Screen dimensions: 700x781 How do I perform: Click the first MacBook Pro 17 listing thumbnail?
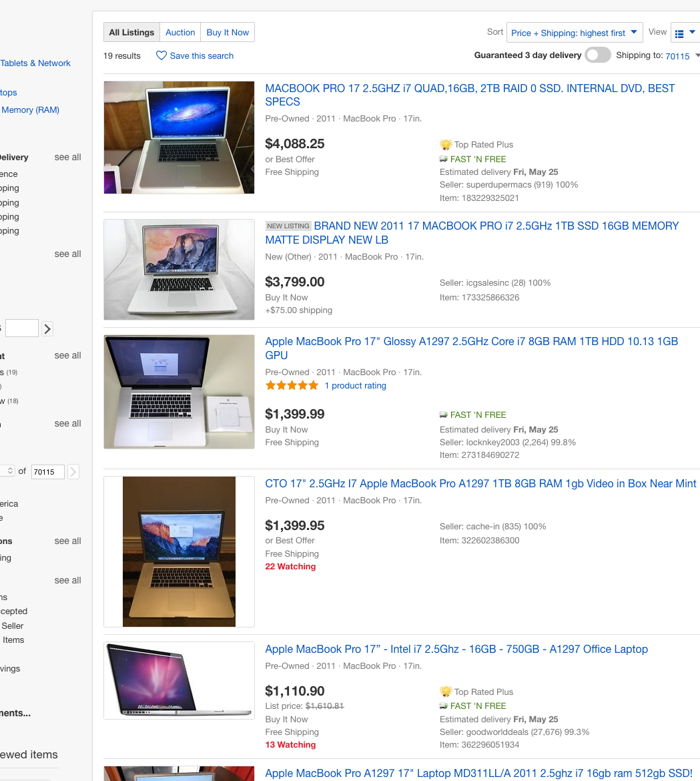[180, 138]
